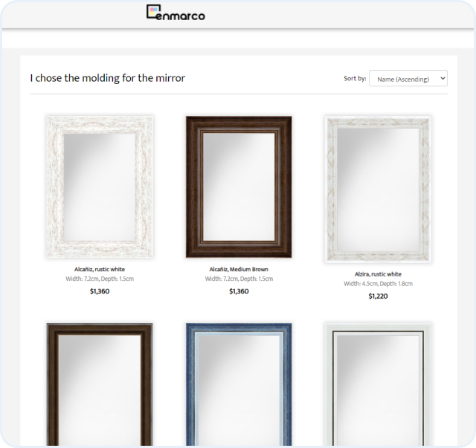Screen dimensions: 476x448
Task: Click the 'Sort by:' label
Action: point(355,79)
